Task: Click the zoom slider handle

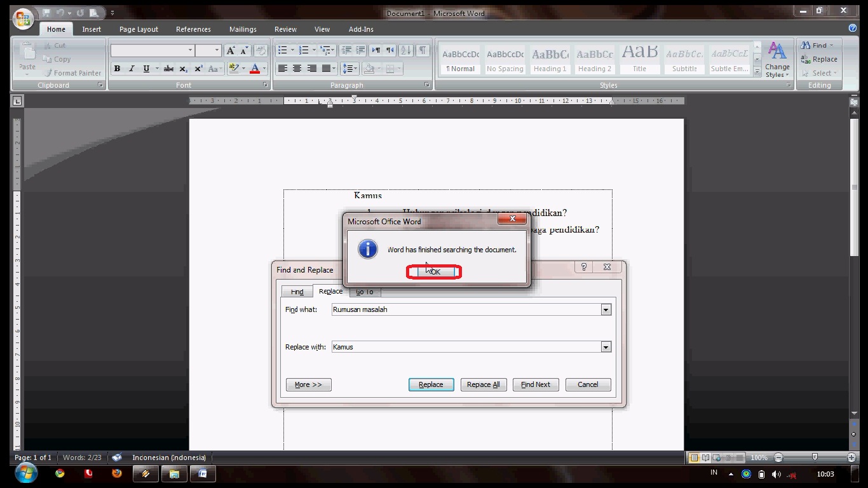Action: 815,457
